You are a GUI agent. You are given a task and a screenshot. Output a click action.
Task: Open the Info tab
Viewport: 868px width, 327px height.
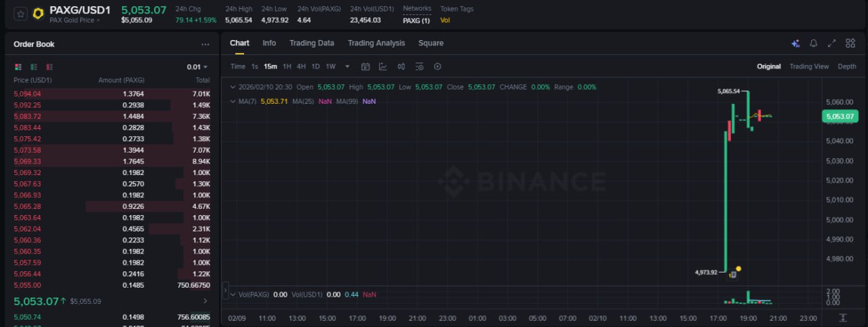[269, 43]
